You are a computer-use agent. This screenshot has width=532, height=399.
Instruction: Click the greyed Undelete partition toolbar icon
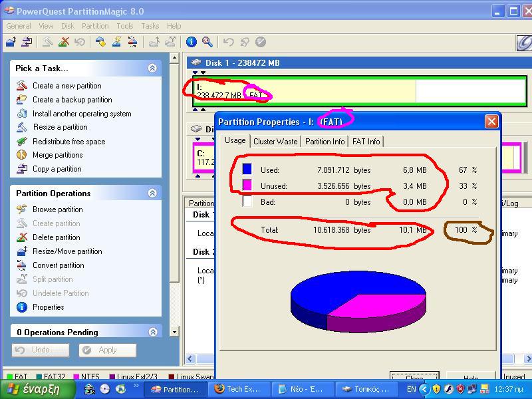80,42
